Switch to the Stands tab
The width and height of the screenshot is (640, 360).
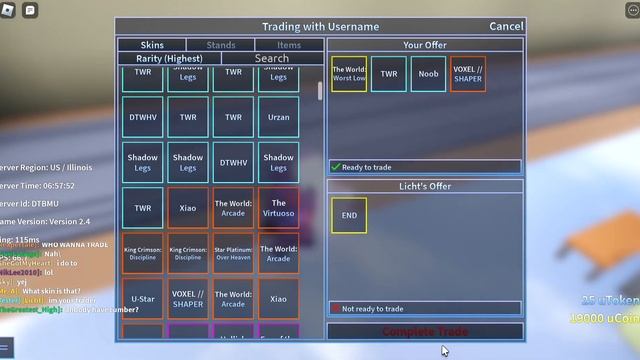pyautogui.click(x=220, y=45)
